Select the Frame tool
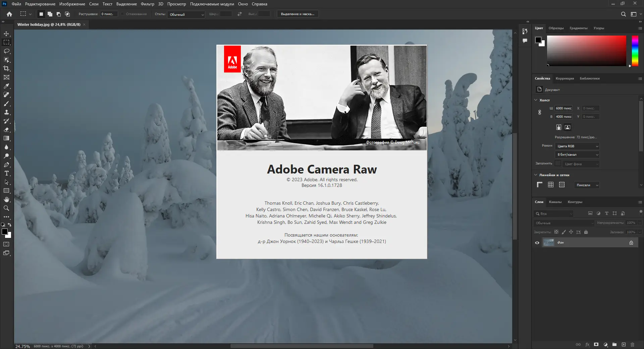The height and width of the screenshot is (349, 644). point(6,77)
